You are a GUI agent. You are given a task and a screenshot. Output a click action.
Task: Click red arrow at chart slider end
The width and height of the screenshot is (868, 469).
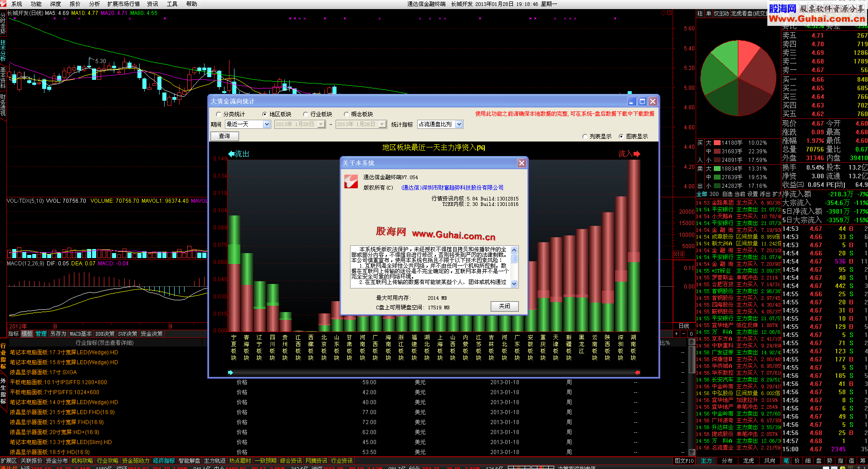pyautogui.click(x=638, y=372)
